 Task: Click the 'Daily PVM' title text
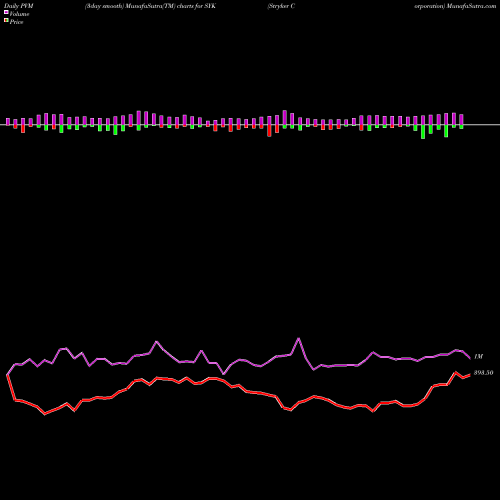pyautogui.click(x=19, y=6)
